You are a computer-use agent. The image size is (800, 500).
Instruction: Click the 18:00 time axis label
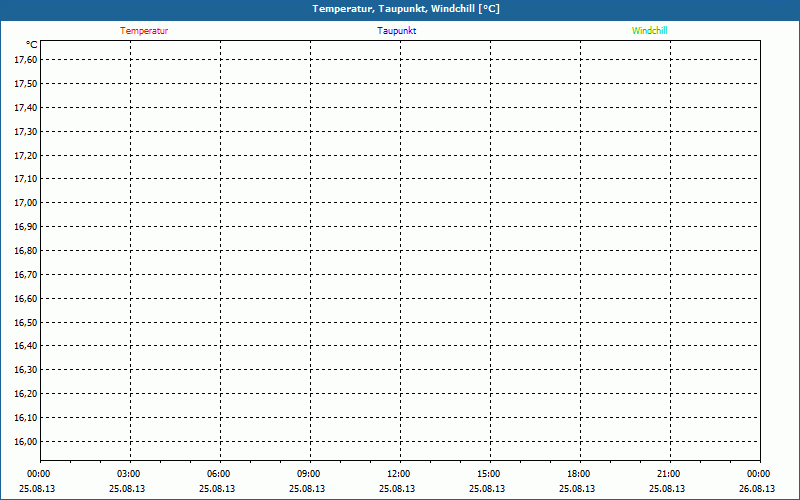(x=579, y=474)
